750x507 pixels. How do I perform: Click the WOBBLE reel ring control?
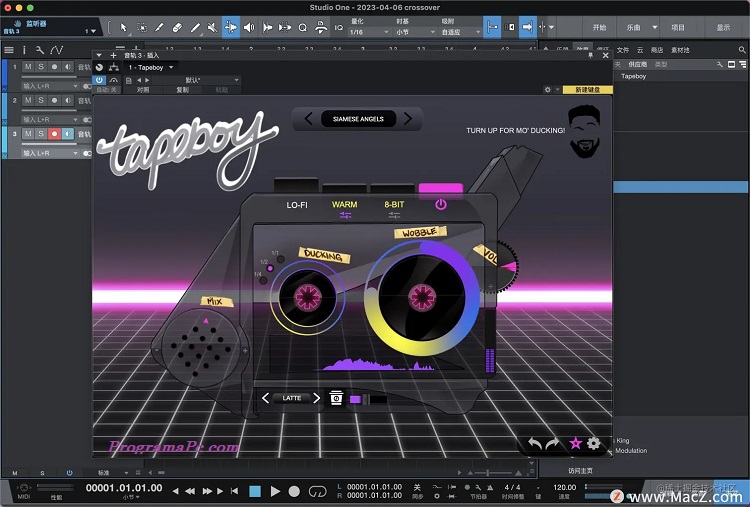pos(421,298)
